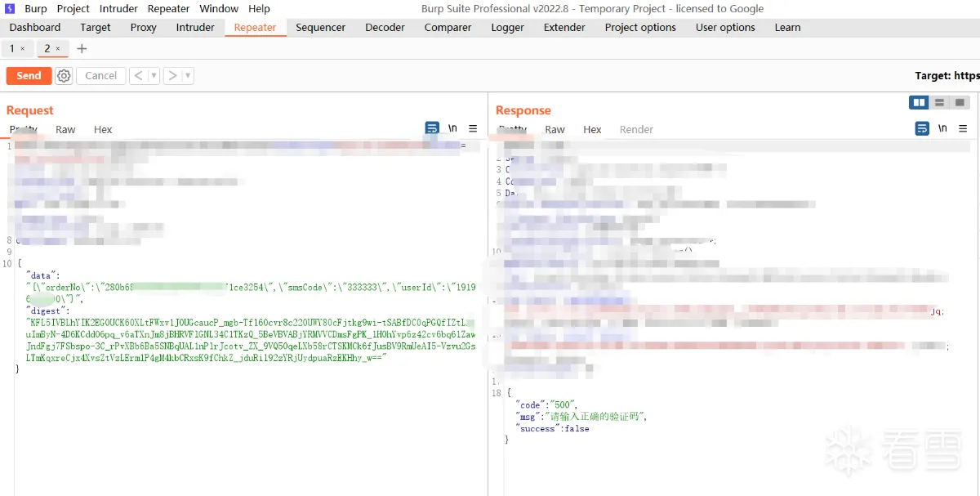Click the orange Send button
Screen dimensions: 980x496
29,76
